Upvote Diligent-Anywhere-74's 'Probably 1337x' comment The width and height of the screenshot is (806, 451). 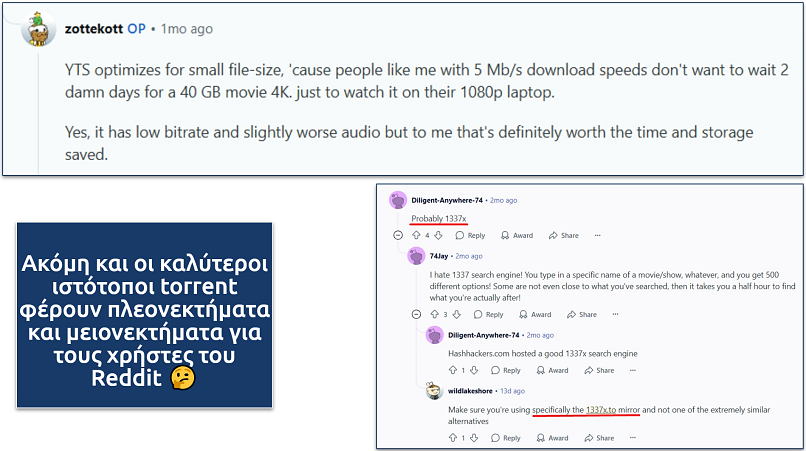pos(417,236)
